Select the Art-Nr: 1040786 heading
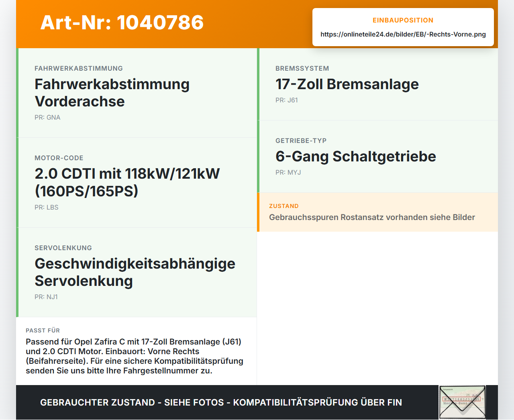 coord(122,22)
